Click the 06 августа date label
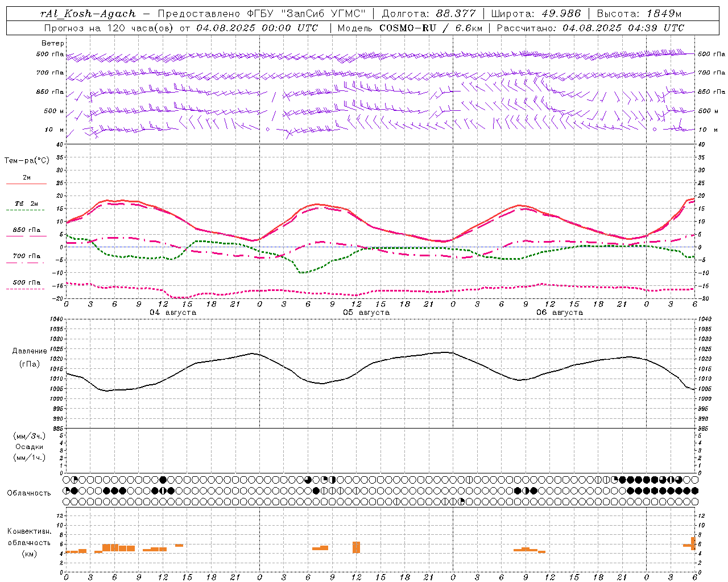The image size is (728, 582). (x=560, y=313)
